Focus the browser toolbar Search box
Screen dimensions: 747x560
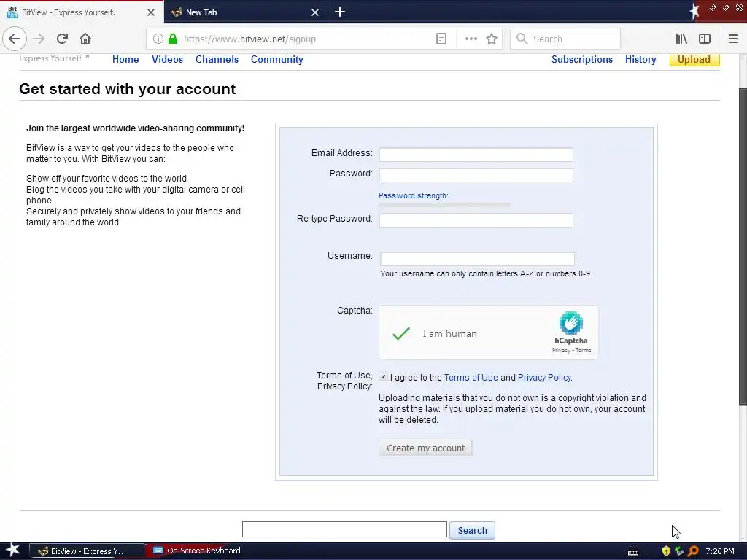(x=565, y=39)
